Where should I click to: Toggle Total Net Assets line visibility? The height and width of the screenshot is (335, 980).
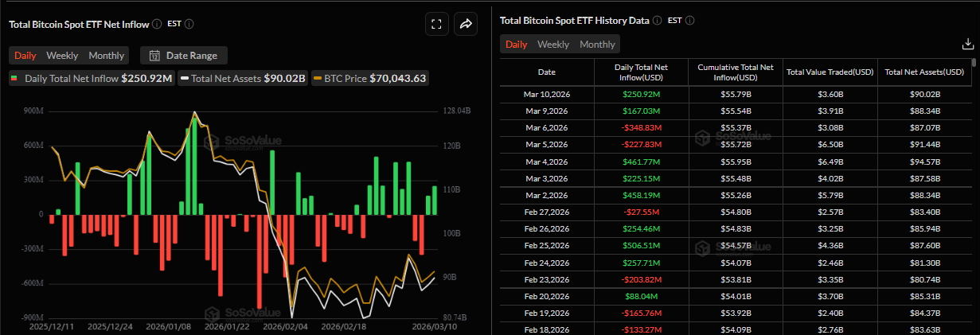point(243,78)
